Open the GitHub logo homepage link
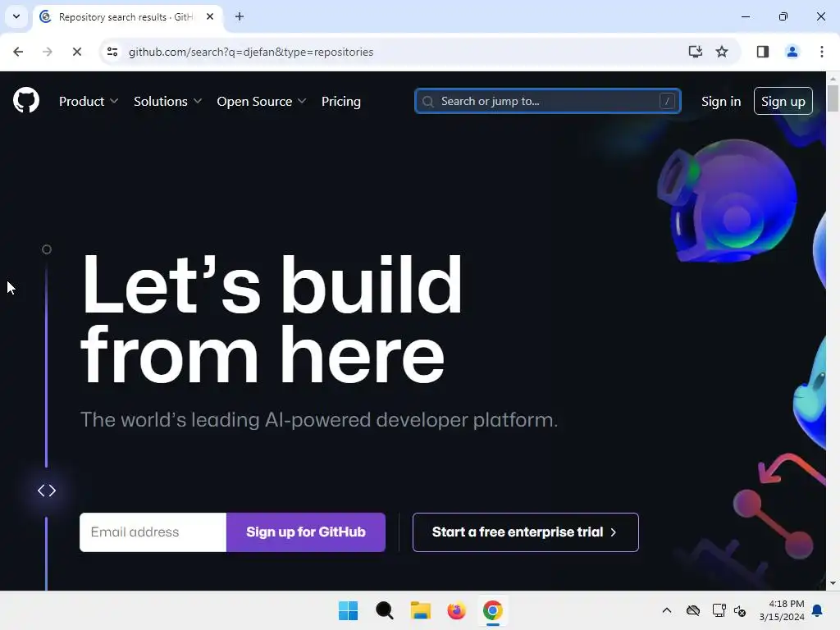The width and height of the screenshot is (840, 630). pos(25,100)
